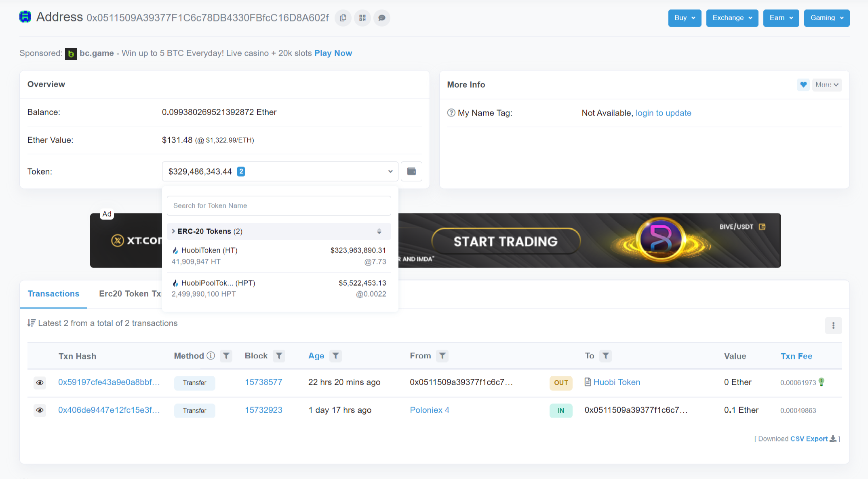
Task: Click the My Name Tag help icon
Action: point(451,113)
